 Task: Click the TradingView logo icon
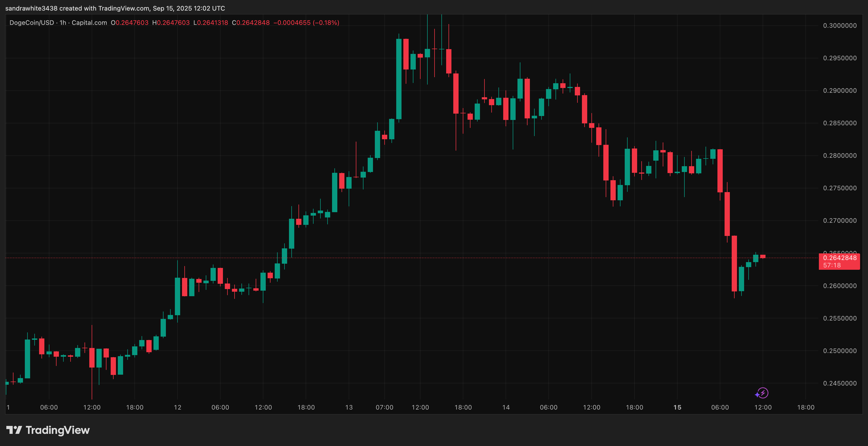(x=14, y=430)
